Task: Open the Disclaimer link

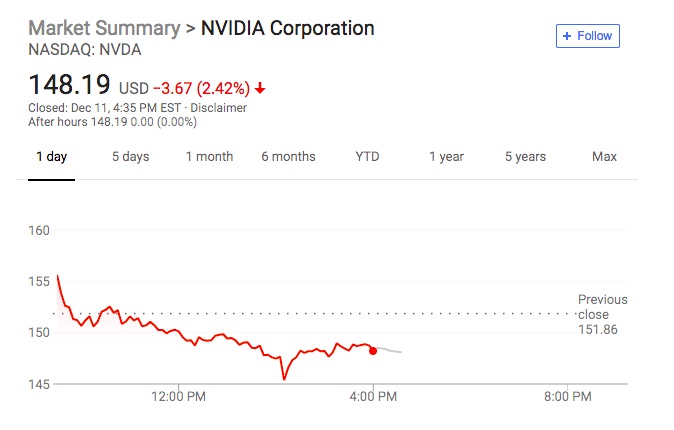Action: coord(220,108)
